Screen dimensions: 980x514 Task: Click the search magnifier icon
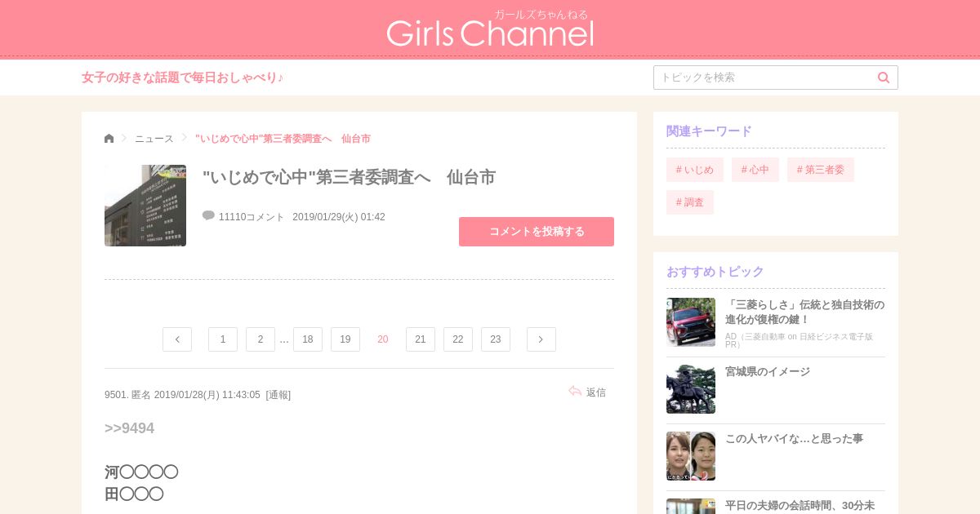coord(884,78)
